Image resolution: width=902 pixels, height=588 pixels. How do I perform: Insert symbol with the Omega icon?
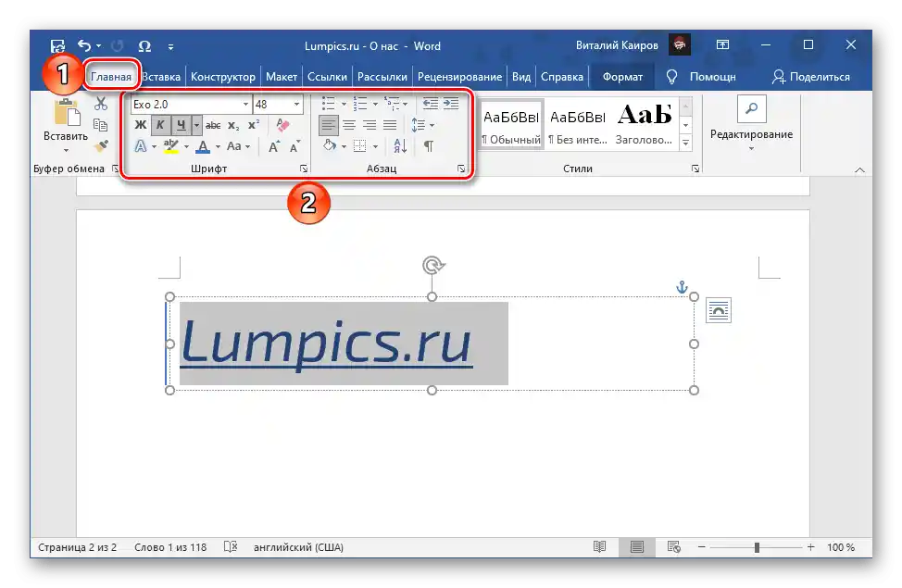tap(144, 46)
